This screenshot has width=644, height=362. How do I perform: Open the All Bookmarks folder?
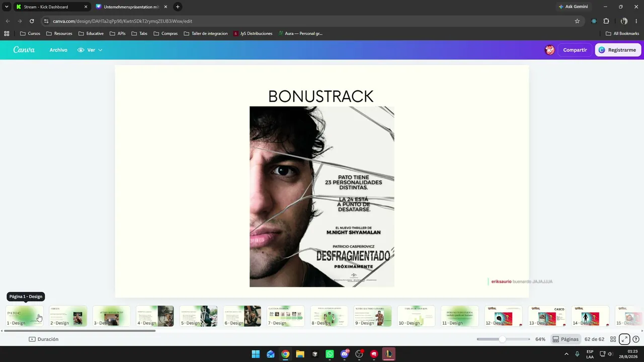[622, 34]
